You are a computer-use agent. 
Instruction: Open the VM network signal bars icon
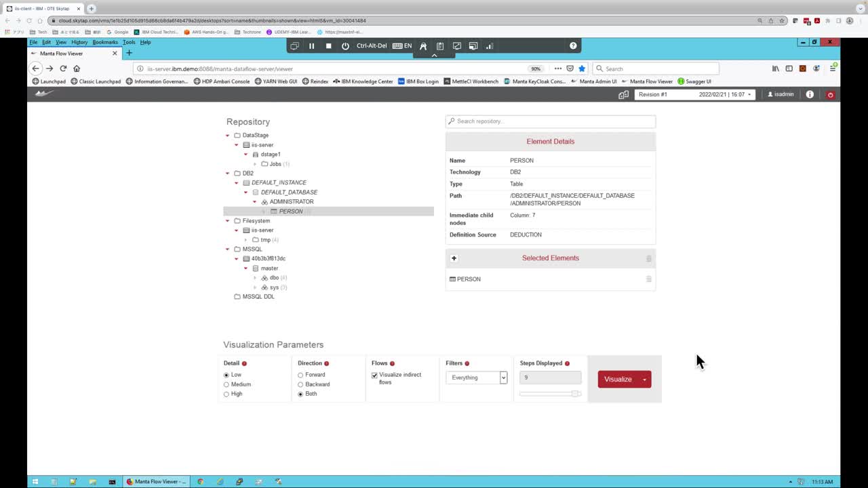click(489, 46)
